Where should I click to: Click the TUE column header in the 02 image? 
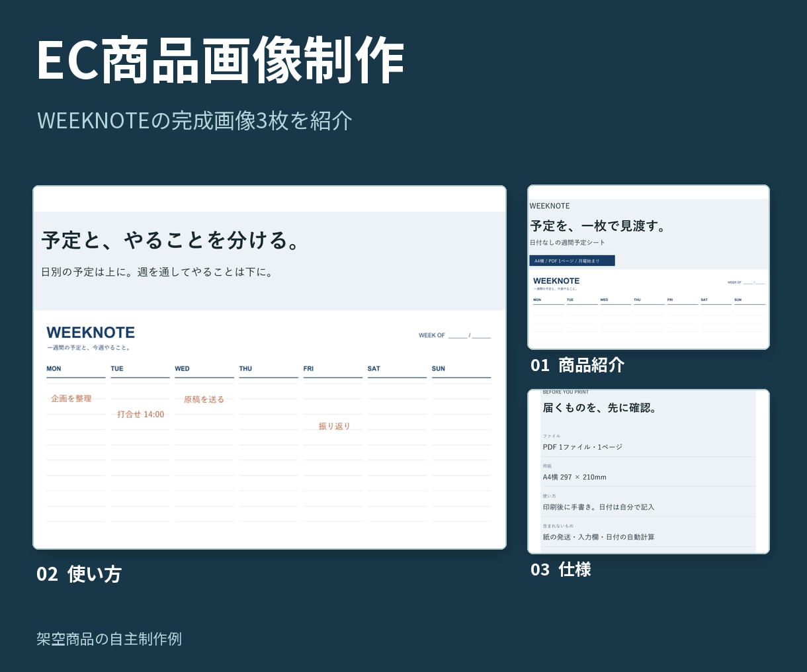pos(117,368)
